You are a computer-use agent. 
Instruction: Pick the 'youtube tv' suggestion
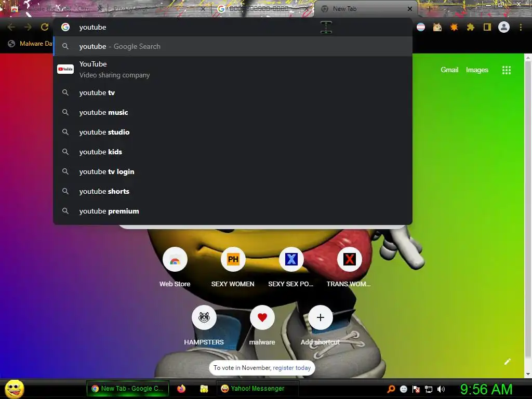[233, 92]
